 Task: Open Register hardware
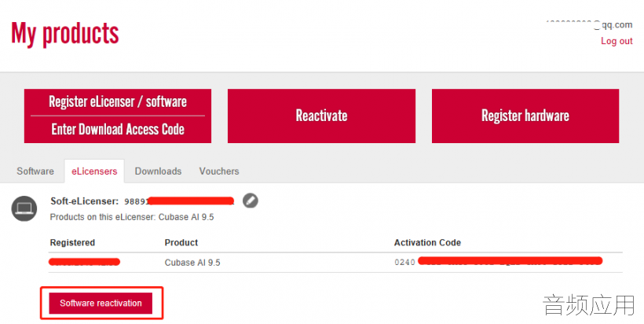(x=525, y=116)
